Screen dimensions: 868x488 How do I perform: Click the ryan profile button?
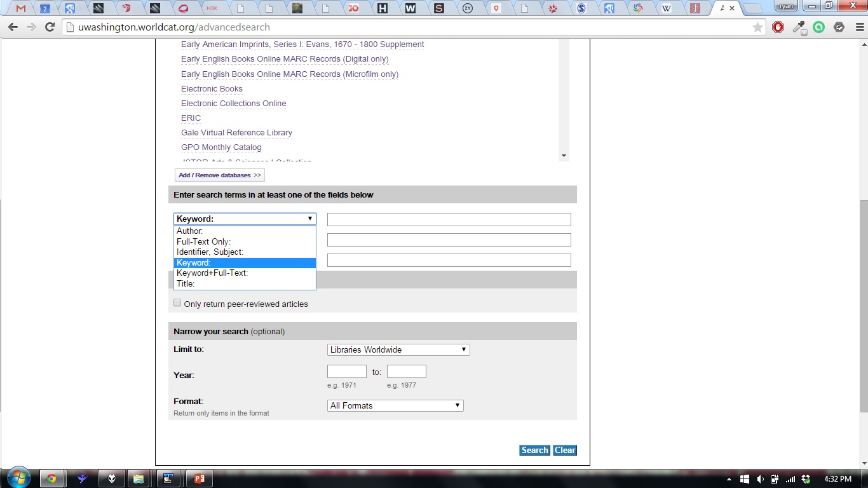coord(787,6)
